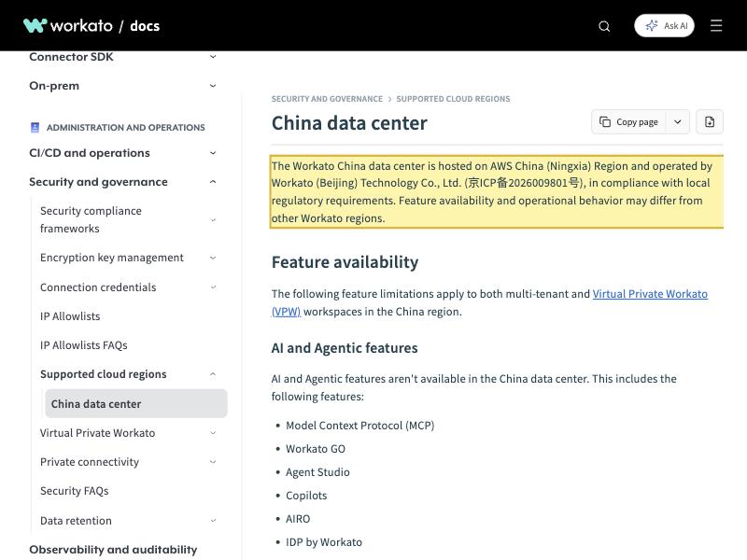
Task: Click Data retention label
Action: 76,521
